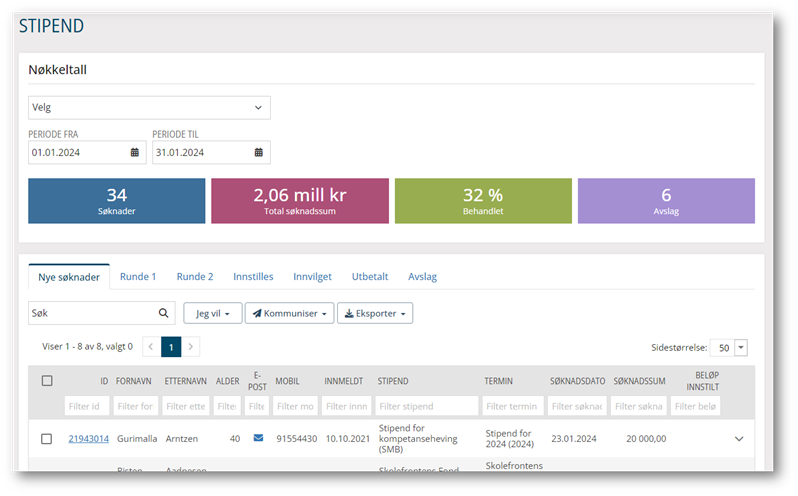Open the Jeg vil dropdown menu
Screen dimensions: 798x496
click(212, 313)
